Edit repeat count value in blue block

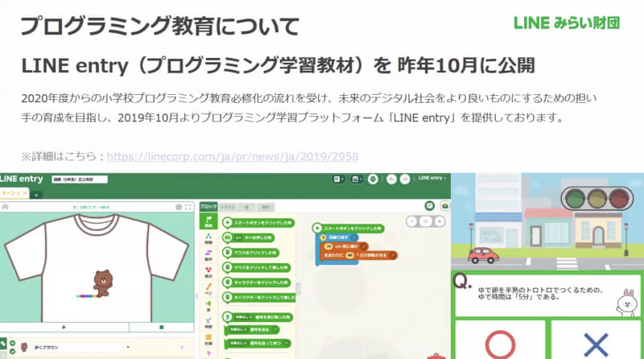pos(323,237)
